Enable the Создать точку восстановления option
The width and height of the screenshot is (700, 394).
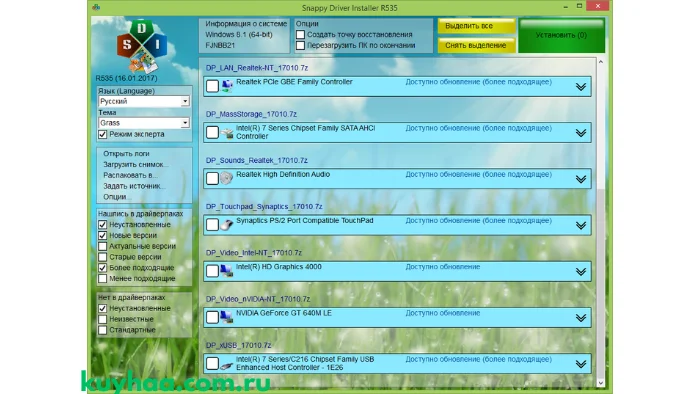300,35
